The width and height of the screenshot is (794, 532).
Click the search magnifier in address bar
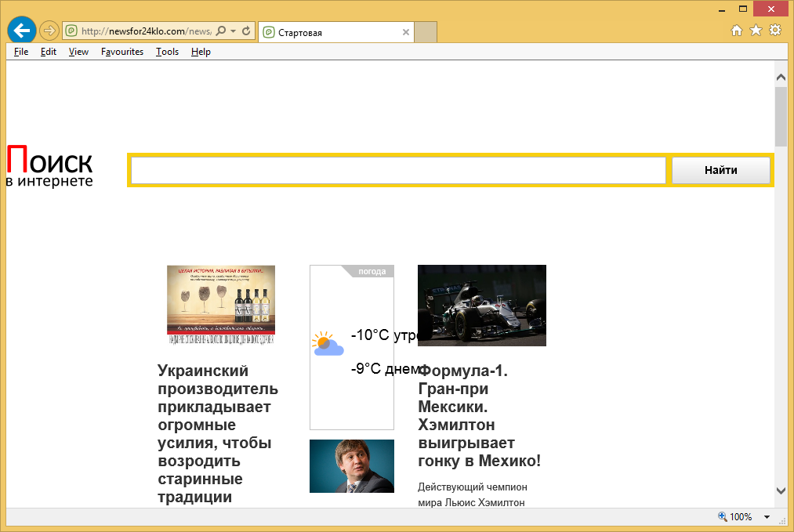tap(221, 32)
